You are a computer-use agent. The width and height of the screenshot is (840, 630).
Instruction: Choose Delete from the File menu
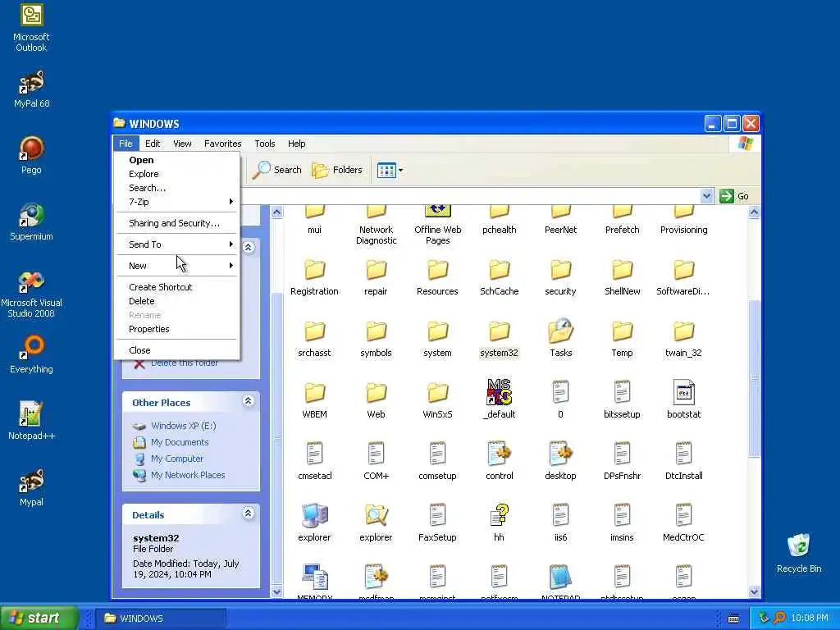[x=177, y=301]
